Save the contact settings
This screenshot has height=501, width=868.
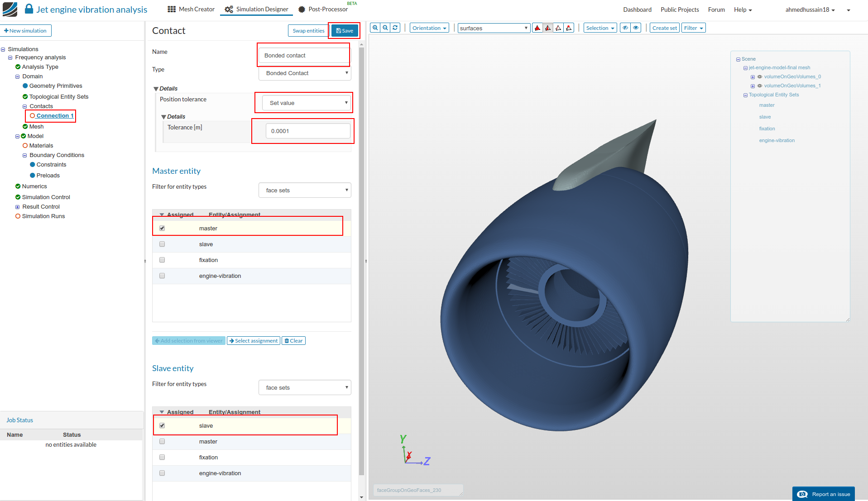345,31
